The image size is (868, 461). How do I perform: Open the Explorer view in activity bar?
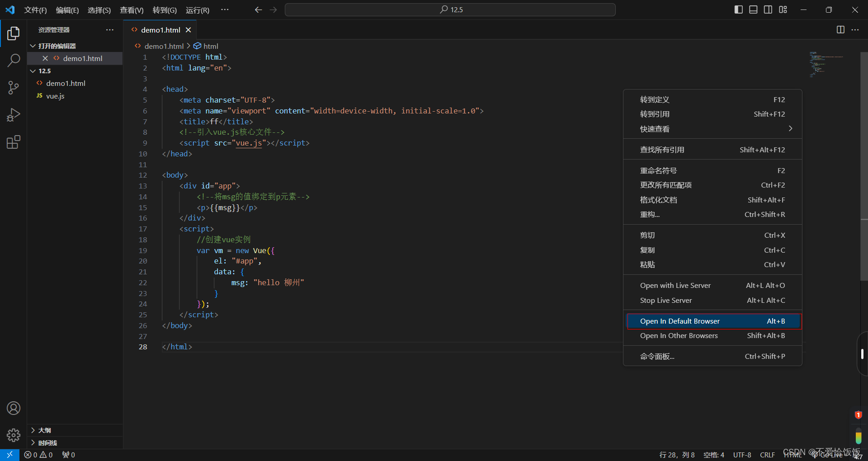pyautogui.click(x=14, y=33)
